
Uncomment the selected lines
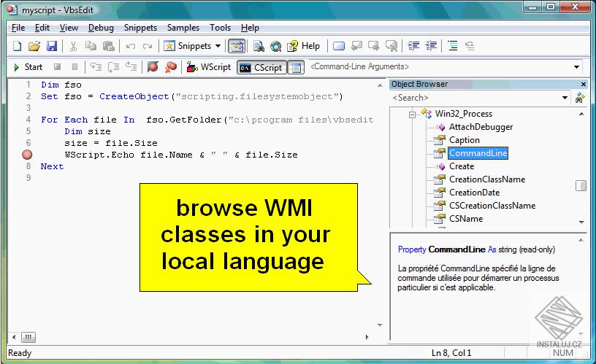coord(470,46)
